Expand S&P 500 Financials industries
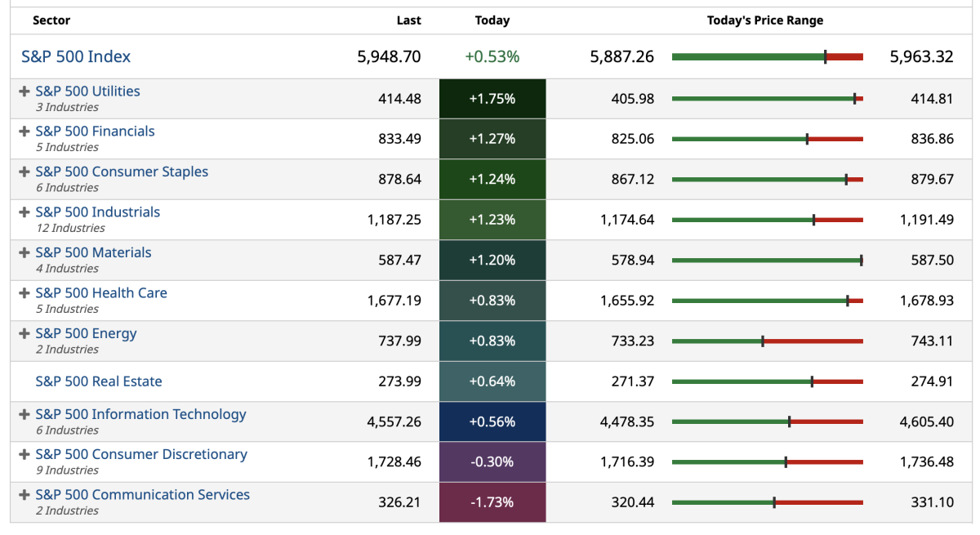The width and height of the screenshot is (980, 535). [x=24, y=132]
